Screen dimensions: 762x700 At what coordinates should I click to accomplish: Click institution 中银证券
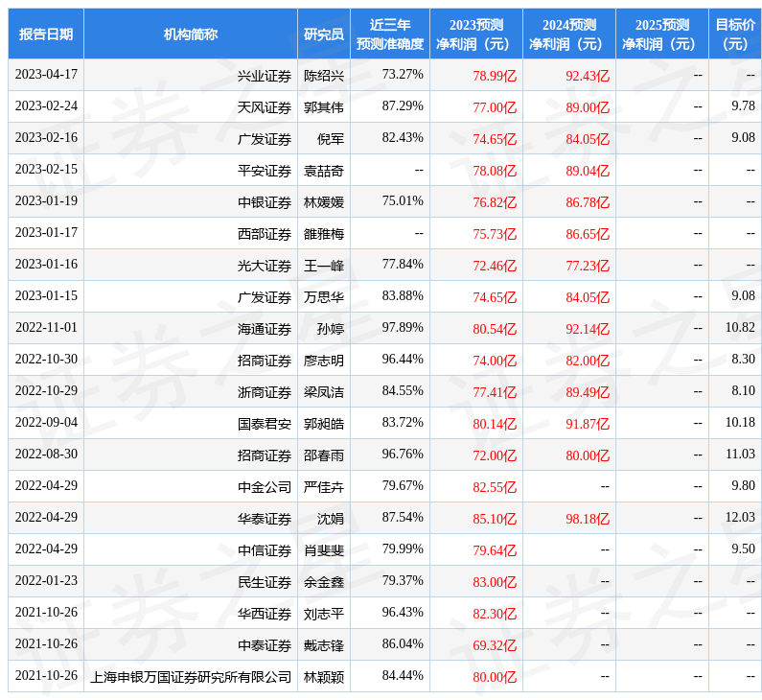pyautogui.click(x=265, y=202)
